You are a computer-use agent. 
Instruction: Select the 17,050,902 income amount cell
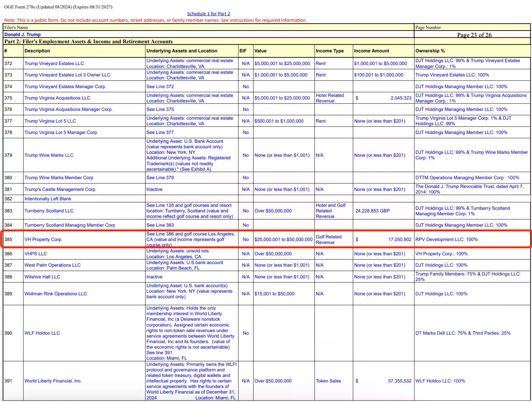400,239
